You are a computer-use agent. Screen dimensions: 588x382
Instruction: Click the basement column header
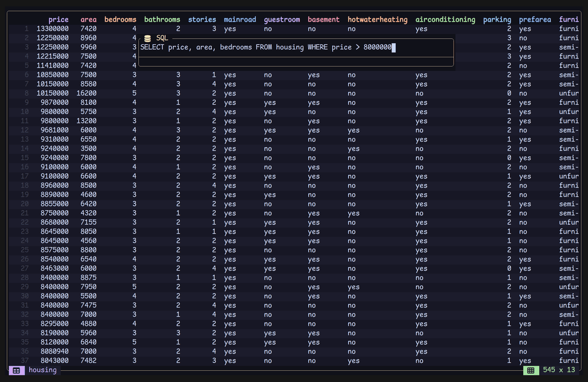coord(323,20)
